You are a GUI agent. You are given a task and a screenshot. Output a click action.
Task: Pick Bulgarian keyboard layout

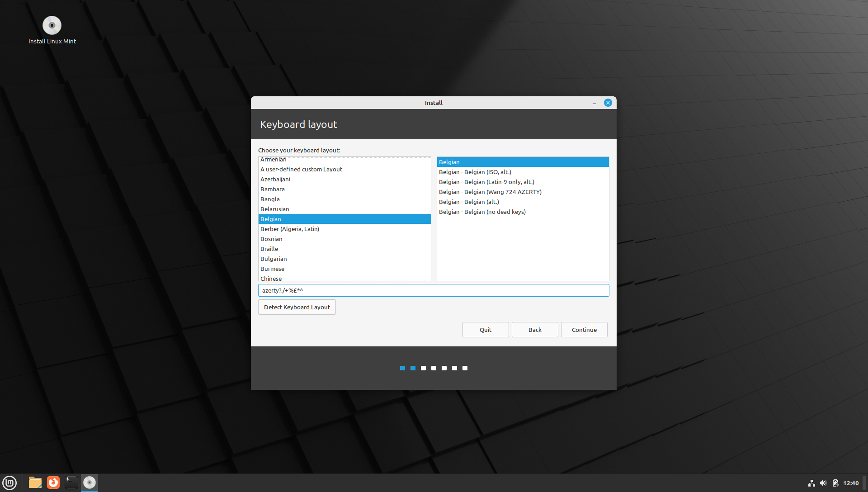344,259
